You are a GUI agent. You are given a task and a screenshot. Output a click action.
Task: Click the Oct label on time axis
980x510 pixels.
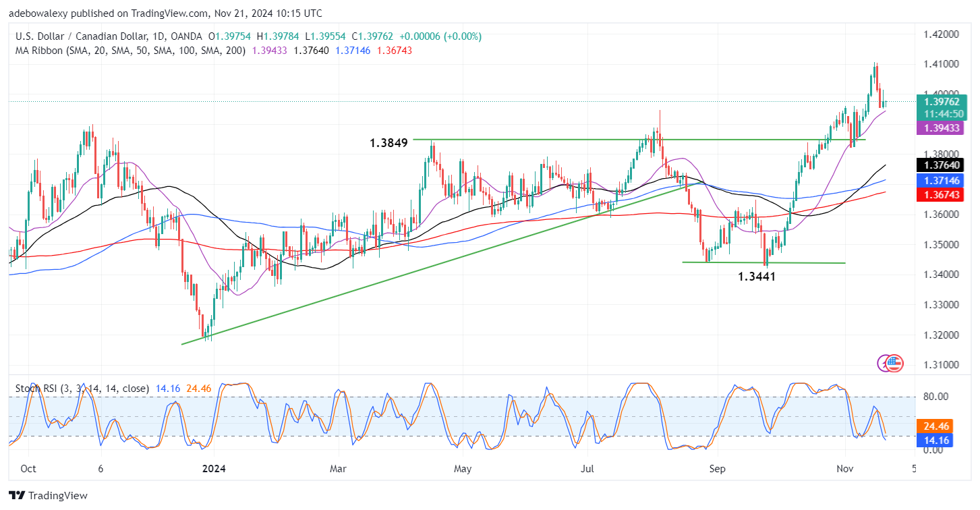point(29,468)
